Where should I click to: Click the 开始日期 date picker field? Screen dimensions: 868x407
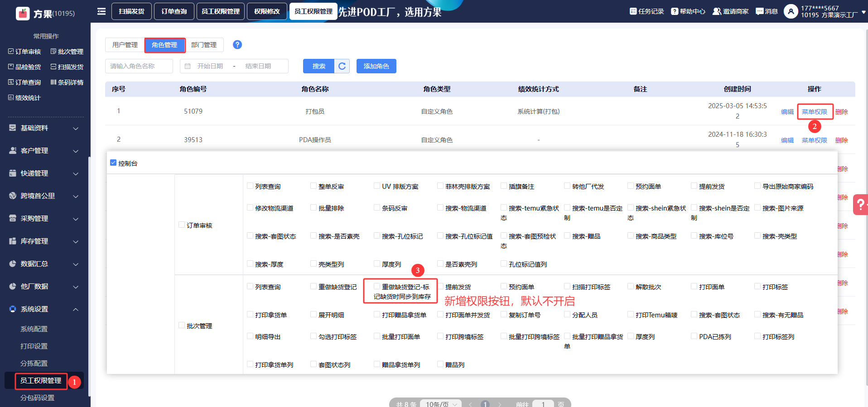tap(210, 66)
